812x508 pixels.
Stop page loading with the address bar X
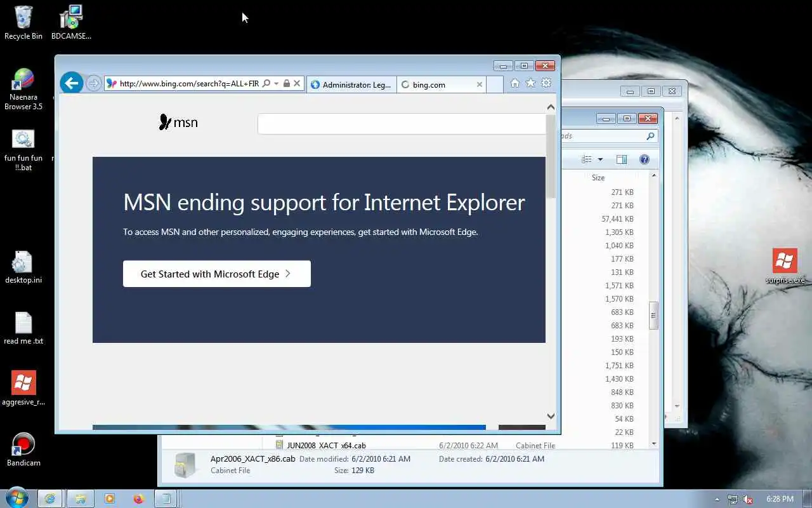pos(297,83)
